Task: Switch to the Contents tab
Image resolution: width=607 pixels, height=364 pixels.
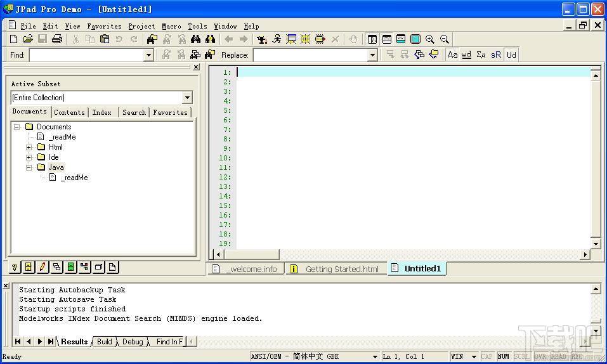Action: (x=69, y=112)
